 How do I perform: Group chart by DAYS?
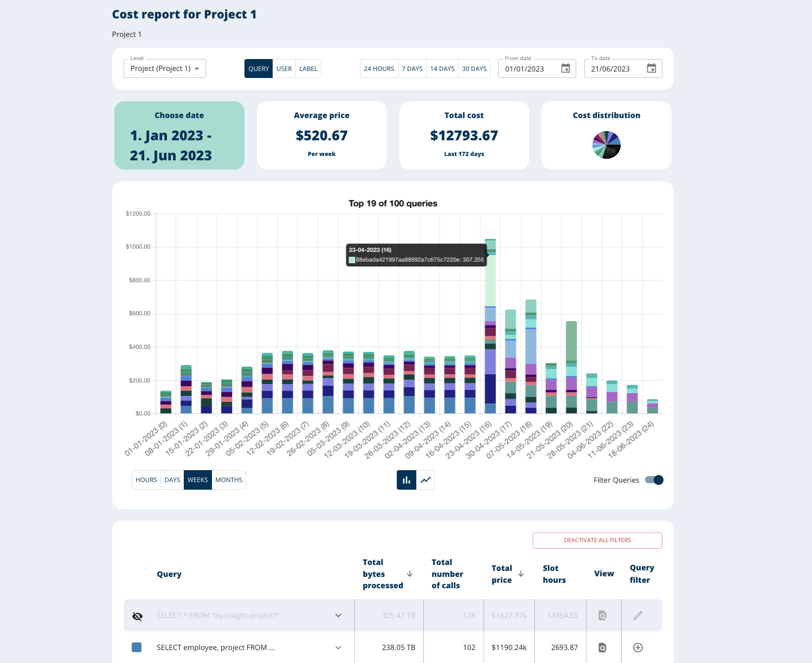(172, 480)
